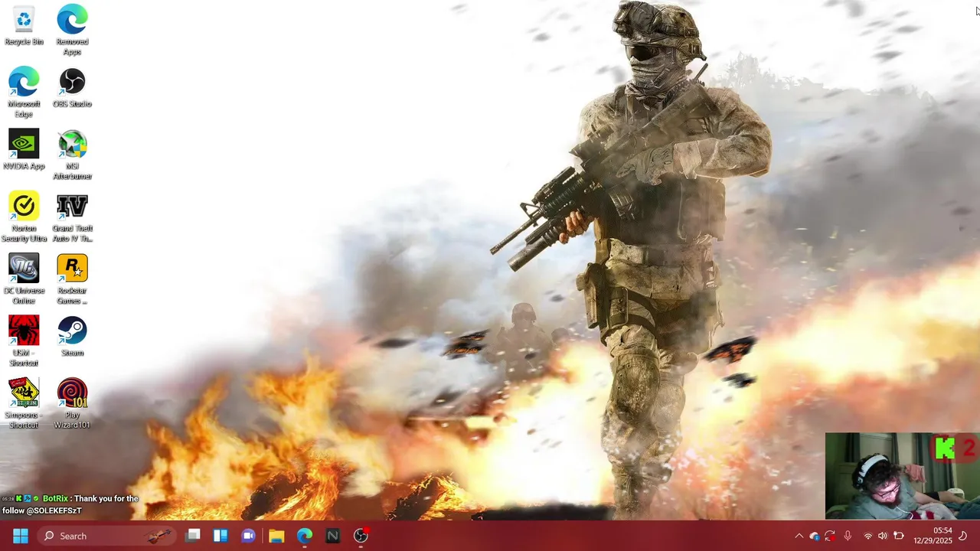Viewport: 980px width, 551px height.
Task: Expand the hidden system tray icons
Action: pos(799,536)
